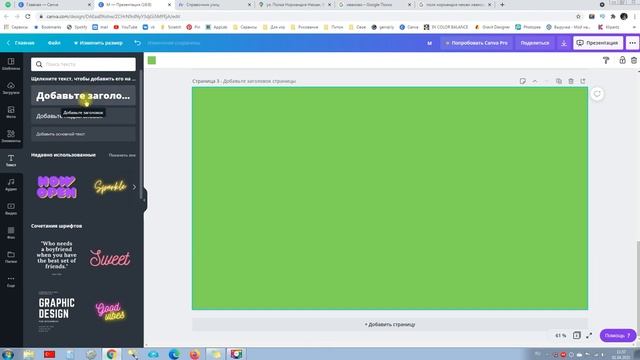
Task: Reload the page in the browser
Action: [28, 16]
